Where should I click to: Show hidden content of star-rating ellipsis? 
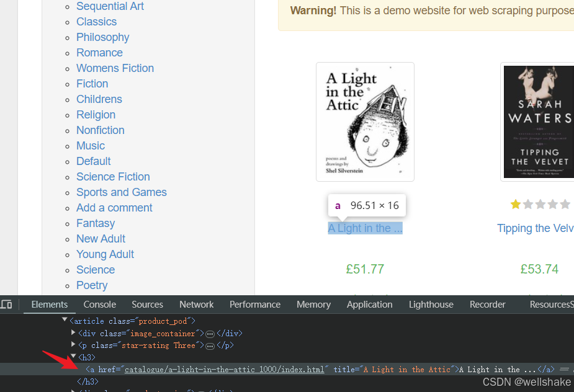click(x=210, y=346)
